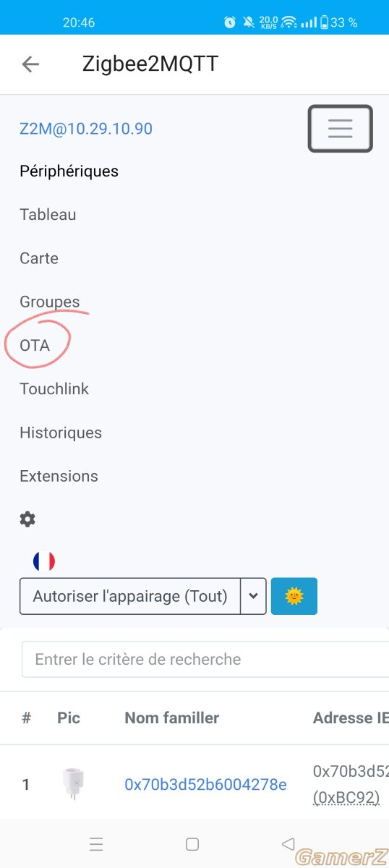This screenshot has width=389, height=868.
Task: Open the OTA menu item
Action: pyautogui.click(x=35, y=345)
